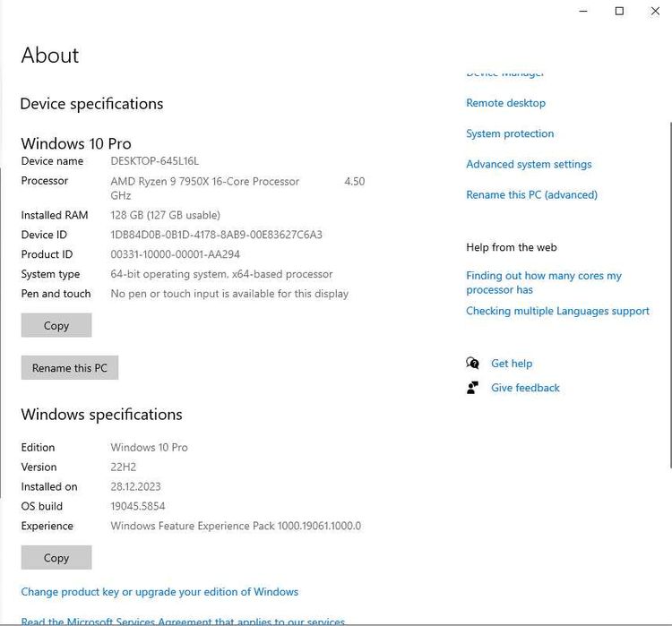Select the 128 GB installed RAM value

click(x=166, y=215)
